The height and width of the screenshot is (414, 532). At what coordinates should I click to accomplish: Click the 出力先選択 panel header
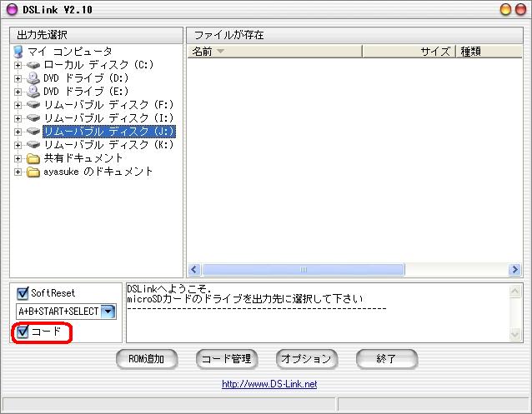tap(97, 35)
